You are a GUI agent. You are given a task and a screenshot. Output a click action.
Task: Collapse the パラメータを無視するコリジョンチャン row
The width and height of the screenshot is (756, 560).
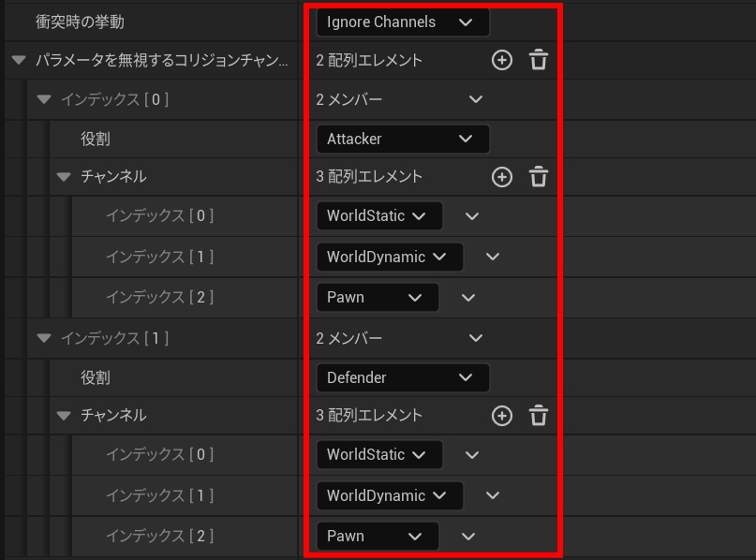click(x=19, y=61)
